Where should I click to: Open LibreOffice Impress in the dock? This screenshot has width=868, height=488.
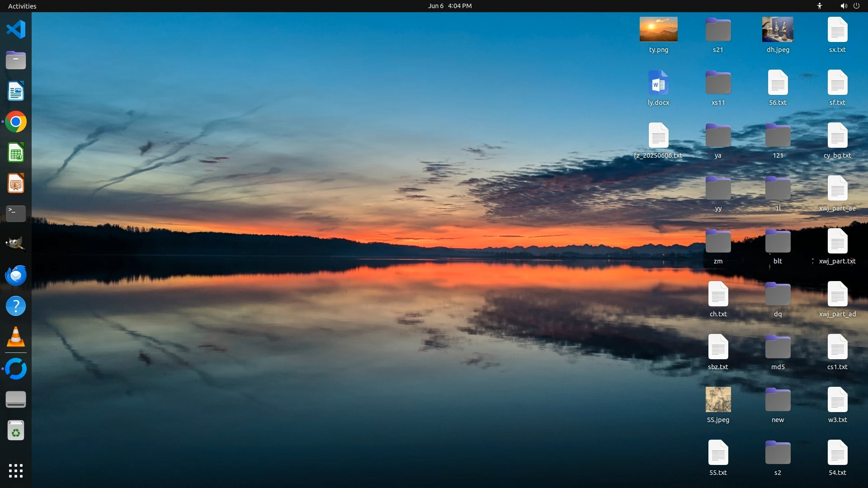16,183
